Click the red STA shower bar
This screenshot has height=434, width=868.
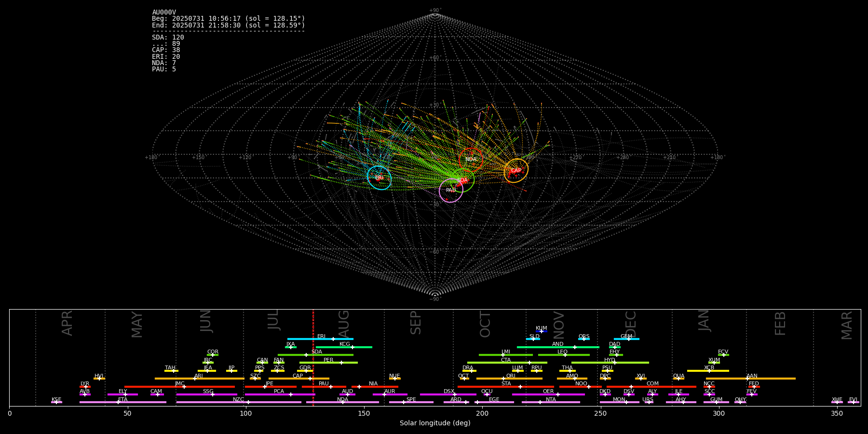point(506,386)
